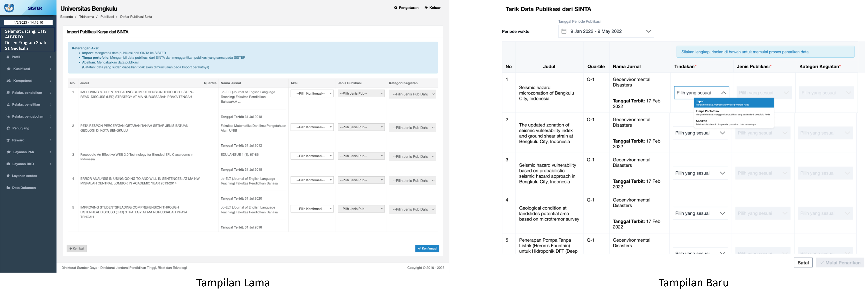868x297 pixels.
Task: Open Pilih Konfirmasi dropdown for row 5
Action: click(x=312, y=209)
